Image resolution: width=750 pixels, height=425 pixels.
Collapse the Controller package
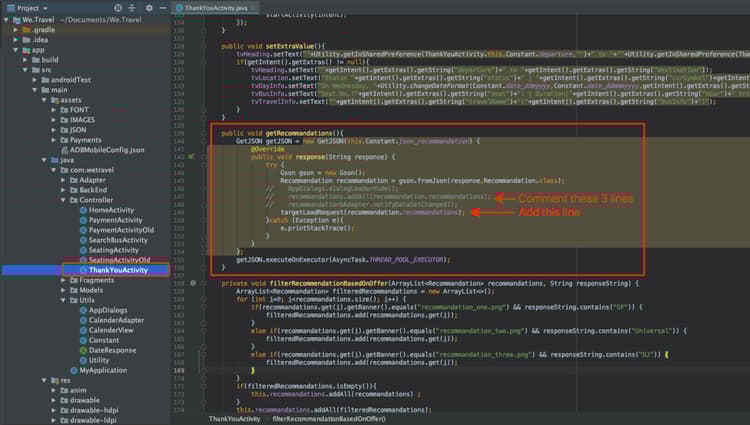point(63,200)
